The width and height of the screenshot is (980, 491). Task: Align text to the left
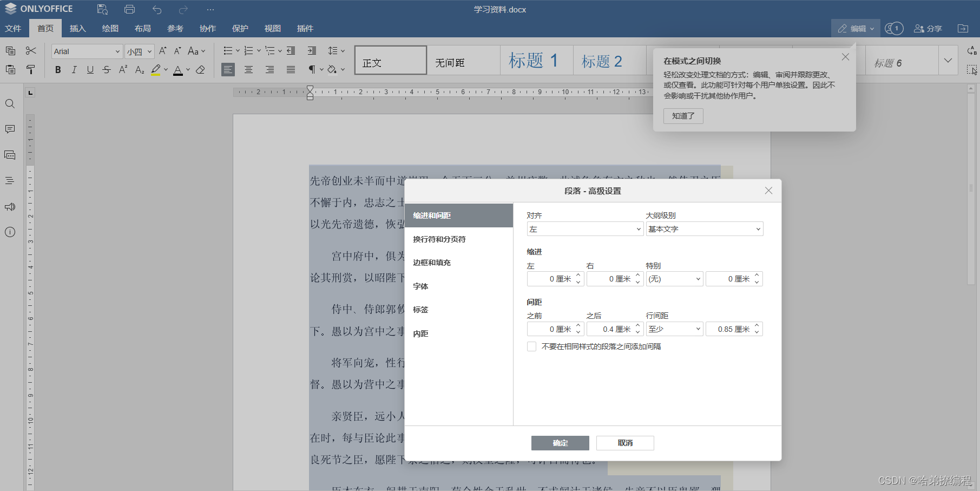(x=228, y=69)
